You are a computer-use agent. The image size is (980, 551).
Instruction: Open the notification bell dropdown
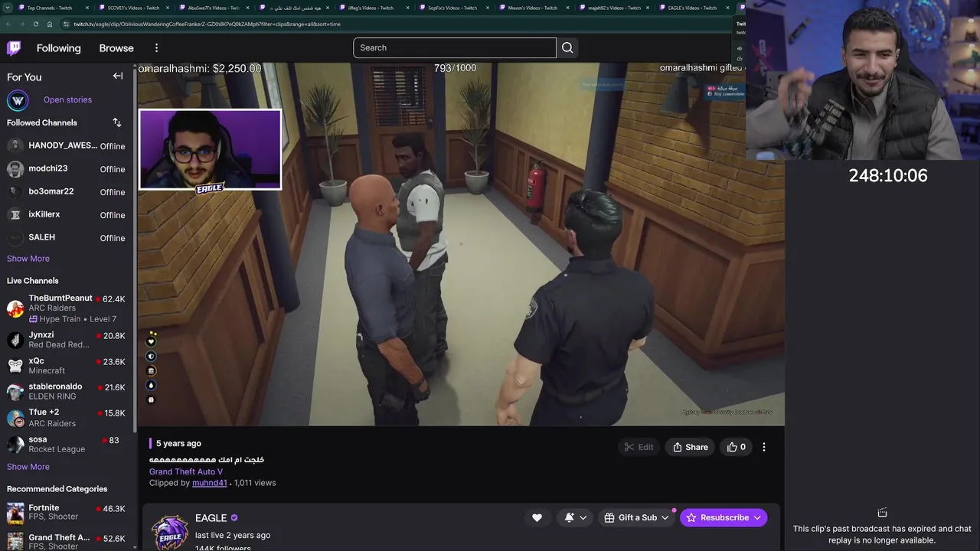point(575,518)
